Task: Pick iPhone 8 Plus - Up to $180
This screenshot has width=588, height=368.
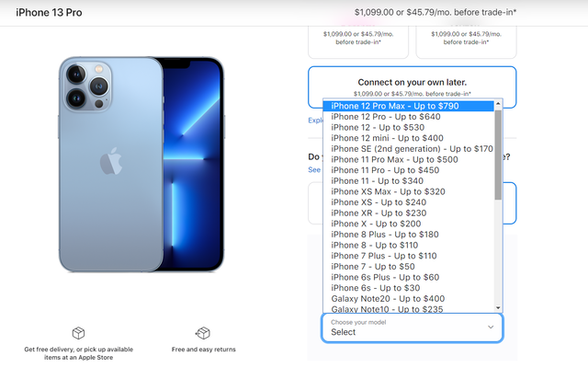Action: [x=408, y=235]
